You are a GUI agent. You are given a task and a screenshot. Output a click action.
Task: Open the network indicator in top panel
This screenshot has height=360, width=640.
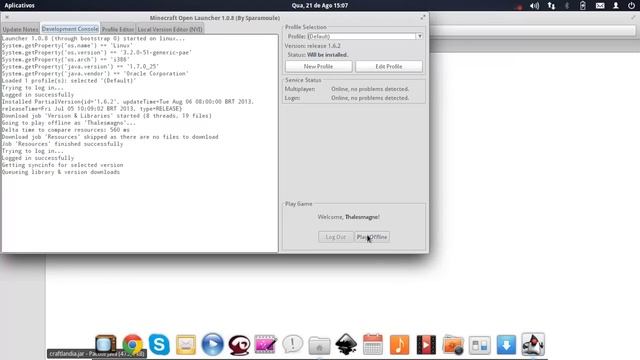coord(551,6)
